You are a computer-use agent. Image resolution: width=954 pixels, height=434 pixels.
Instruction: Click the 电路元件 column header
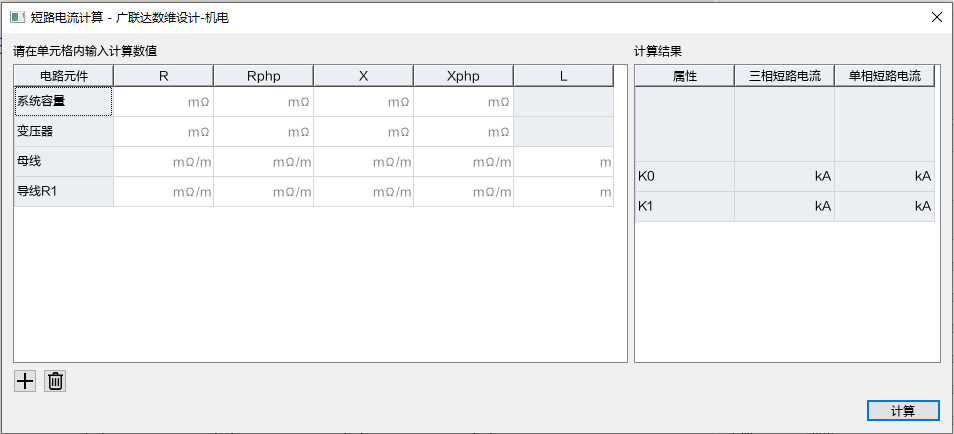[x=63, y=76]
